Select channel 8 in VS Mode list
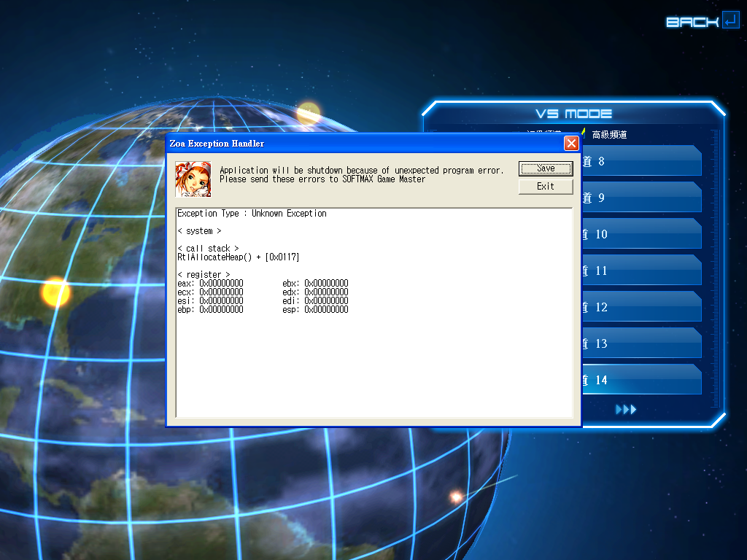747x560 pixels. [641, 161]
